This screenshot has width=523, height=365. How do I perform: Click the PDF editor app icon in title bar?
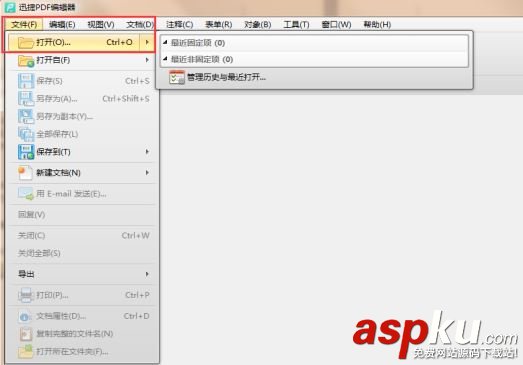pos(10,7)
